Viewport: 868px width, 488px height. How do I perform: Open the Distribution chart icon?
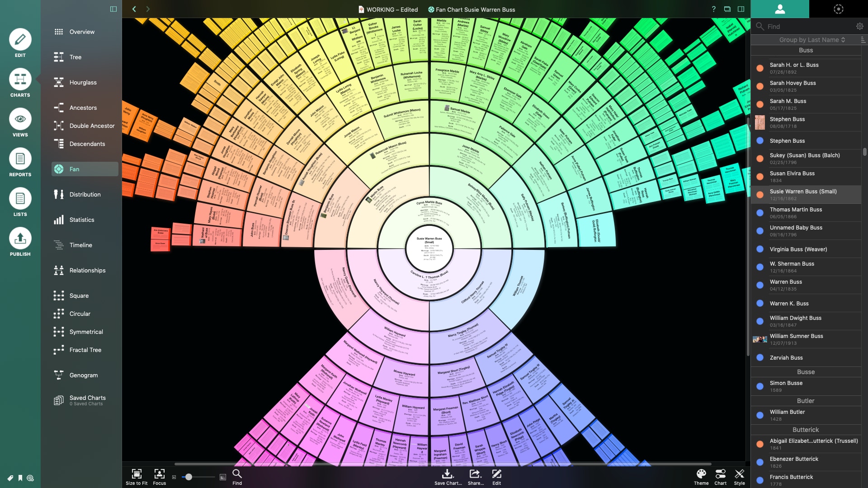pyautogui.click(x=59, y=194)
